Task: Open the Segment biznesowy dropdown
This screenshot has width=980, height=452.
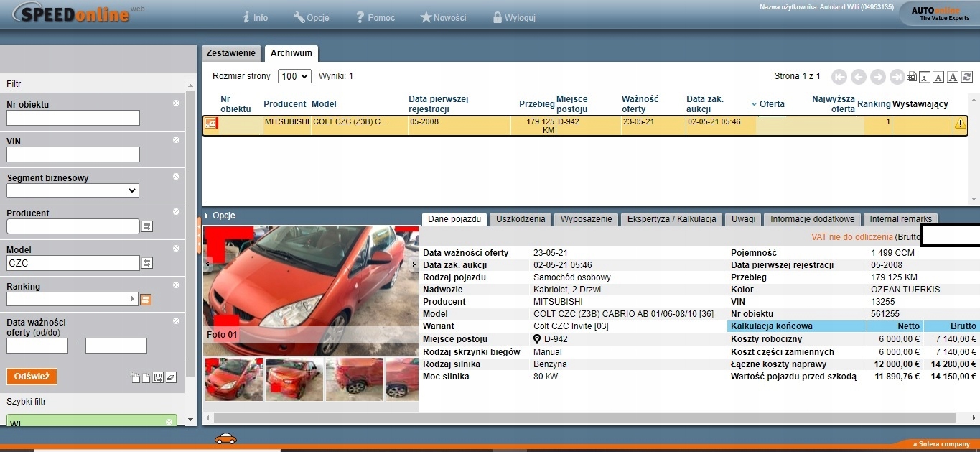Action: click(73, 190)
